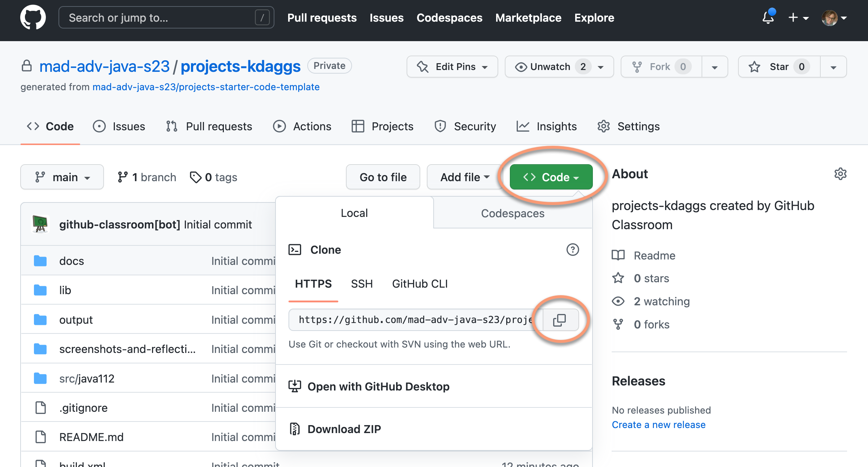Open the Actions tab
This screenshot has width=868, height=467.
pyautogui.click(x=302, y=126)
